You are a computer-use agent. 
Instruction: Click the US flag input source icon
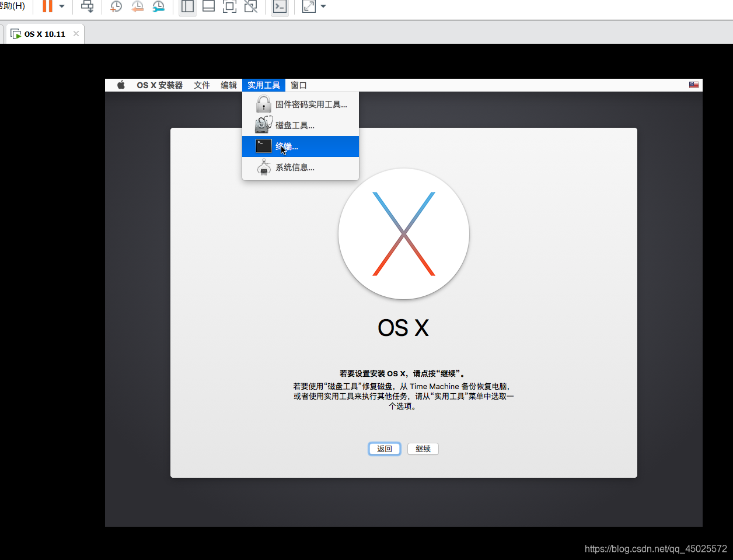[x=694, y=85]
